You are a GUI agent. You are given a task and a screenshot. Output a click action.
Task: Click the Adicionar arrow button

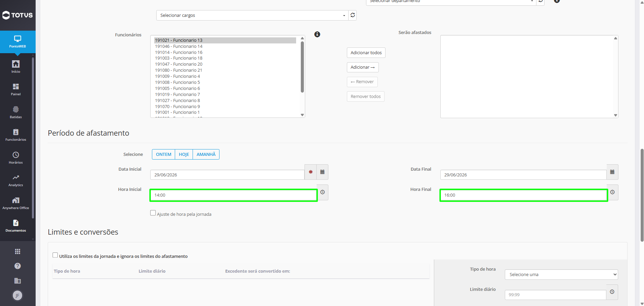pos(363,67)
